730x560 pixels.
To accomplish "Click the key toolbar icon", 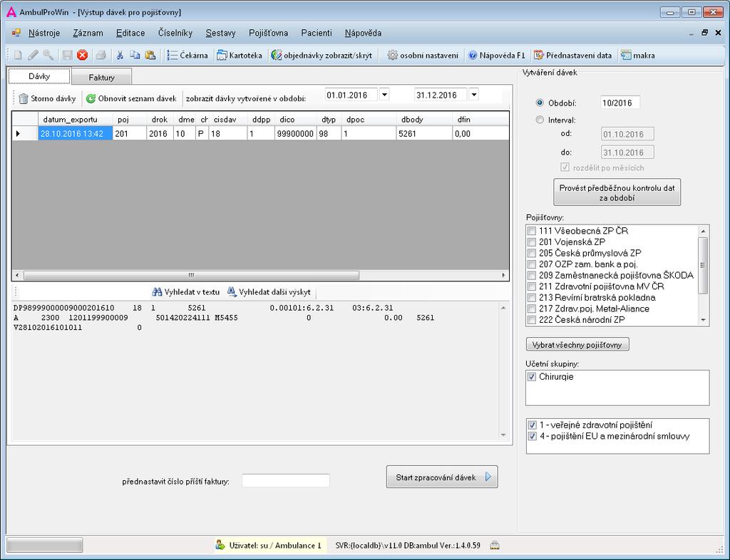I will click(x=48, y=56).
